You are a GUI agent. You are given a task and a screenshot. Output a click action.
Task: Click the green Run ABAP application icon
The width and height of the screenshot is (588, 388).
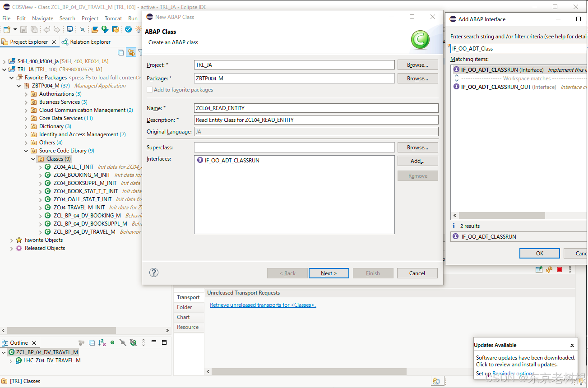[x=105, y=29]
